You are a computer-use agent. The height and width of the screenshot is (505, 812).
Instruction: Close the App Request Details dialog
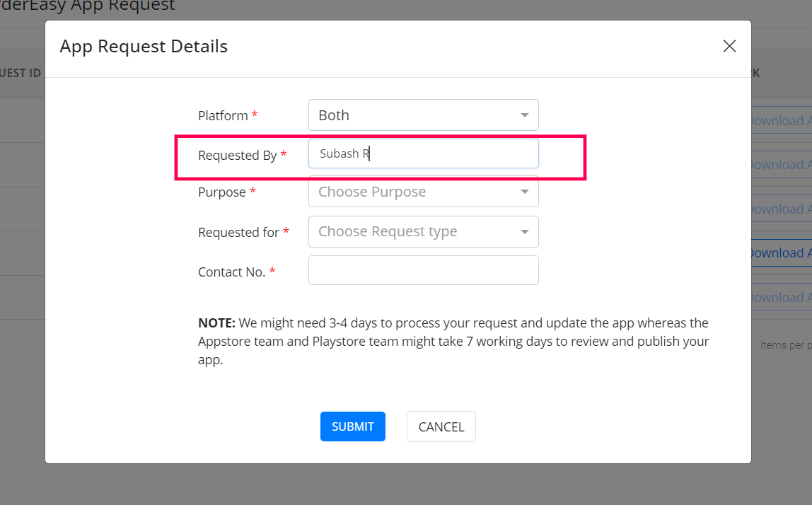pos(729,47)
